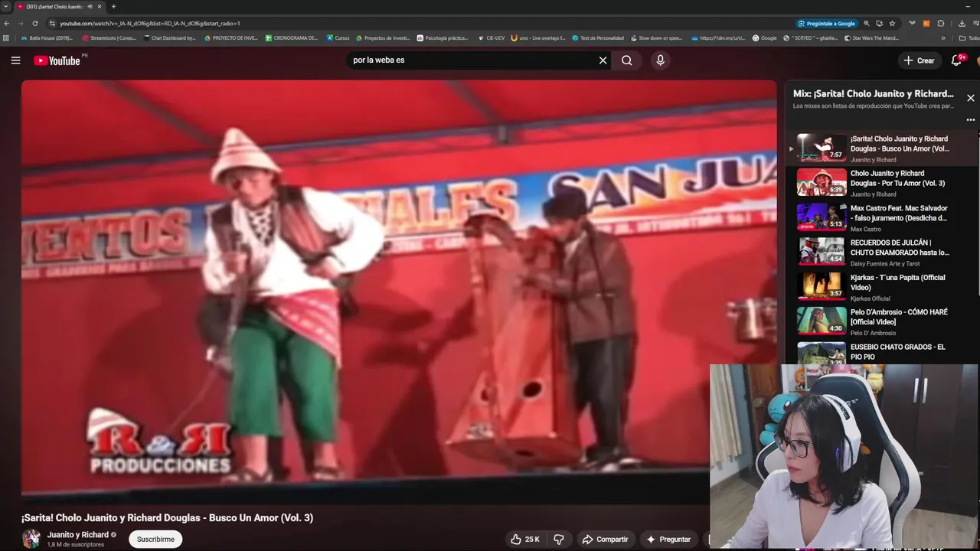The image size is (980, 551).
Task: Expand the tab search dropdown arrow
Action: (6, 6)
